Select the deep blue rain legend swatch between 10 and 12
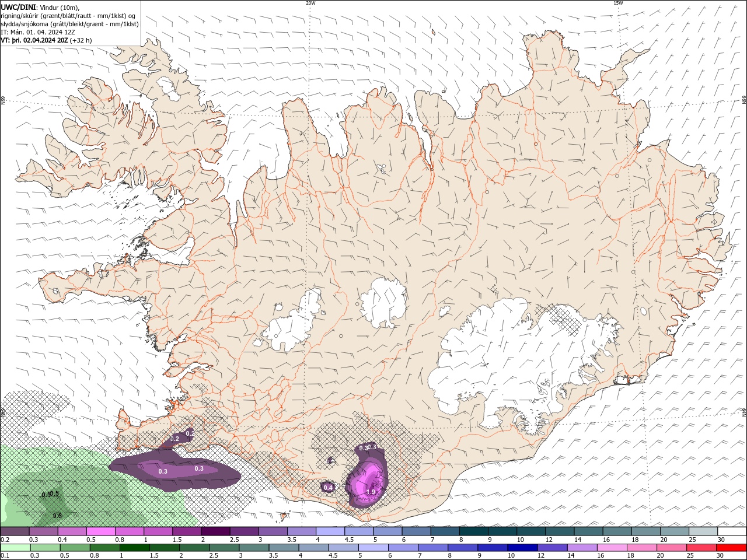The image size is (747, 560). (x=522, y=548)
